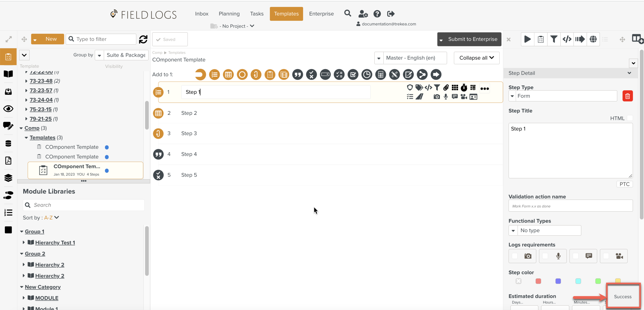The image size is (644, 310).
Task: Open the eye view in the left sidebar
Action: click(x=8, y=109)
